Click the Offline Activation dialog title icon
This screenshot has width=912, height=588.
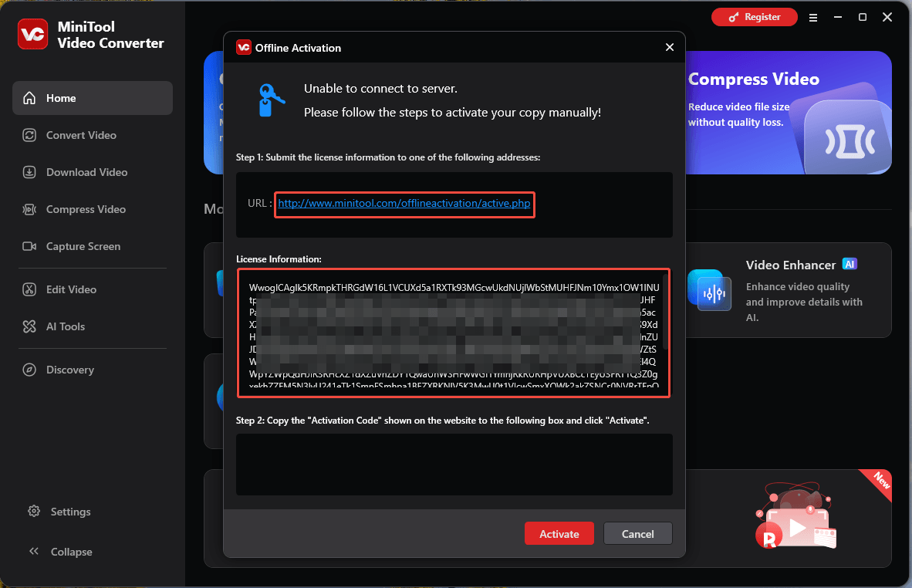click(x=244, y=48)
